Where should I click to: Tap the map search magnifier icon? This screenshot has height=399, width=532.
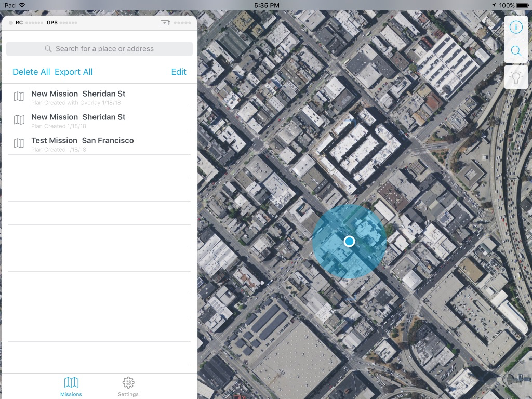[516, 51]
